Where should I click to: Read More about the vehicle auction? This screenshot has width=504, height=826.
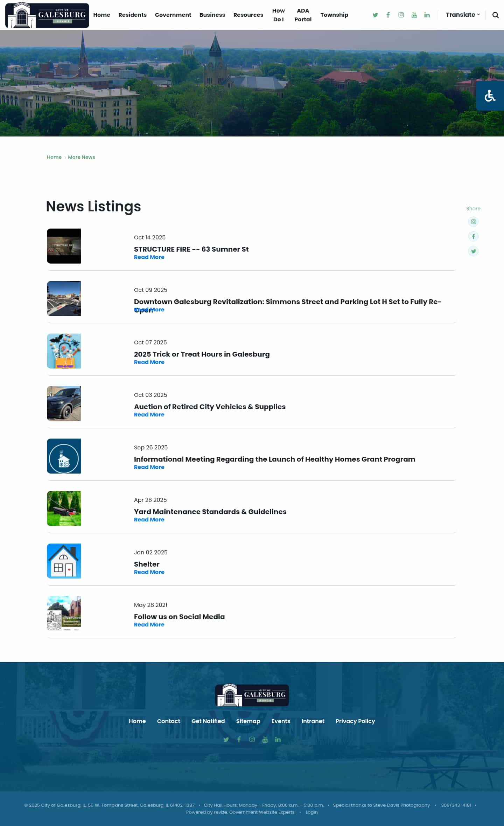(x=149, y=415)
